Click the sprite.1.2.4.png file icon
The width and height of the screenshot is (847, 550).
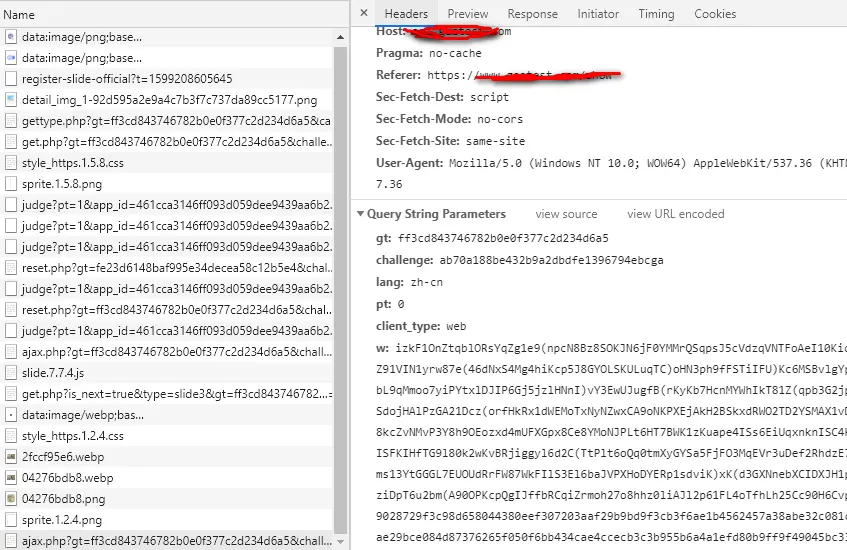coord(11,520)
